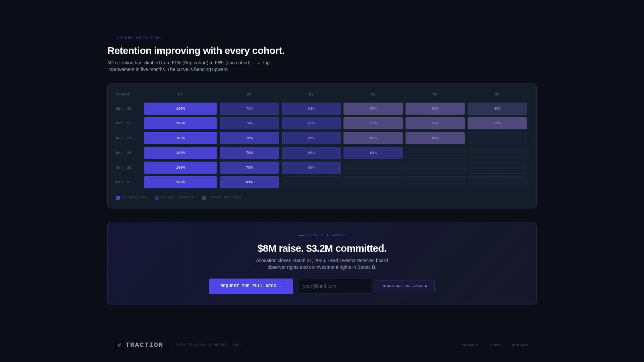Select the Nov '25 M1 76% cell
This screenshot has width=644, height=362.
pos(249,138)
